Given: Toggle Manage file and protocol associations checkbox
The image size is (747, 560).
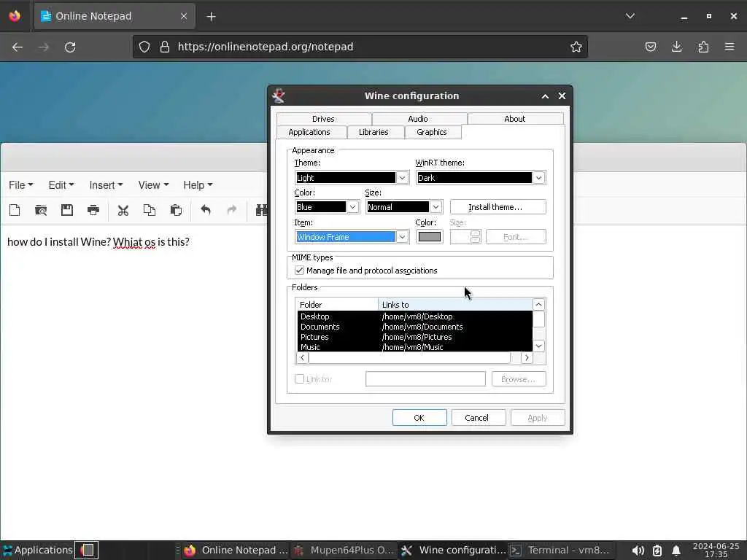Looking at the screenshot, I should 299,270.
